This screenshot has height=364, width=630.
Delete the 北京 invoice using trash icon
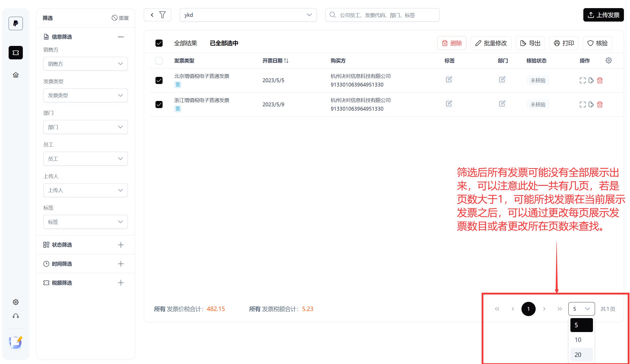[x=600, y=80]
